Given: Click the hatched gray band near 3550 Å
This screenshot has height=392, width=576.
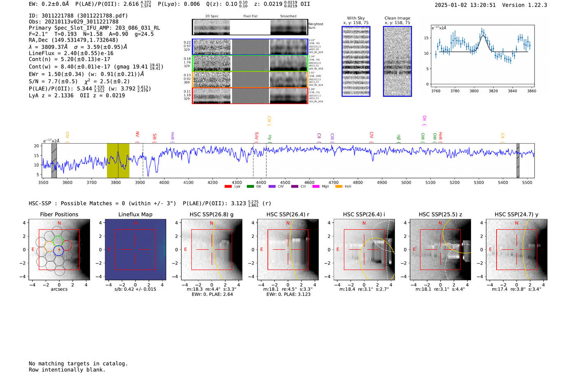Looking at the screenshot, I should pyautogui.click(x=54, y=161).
